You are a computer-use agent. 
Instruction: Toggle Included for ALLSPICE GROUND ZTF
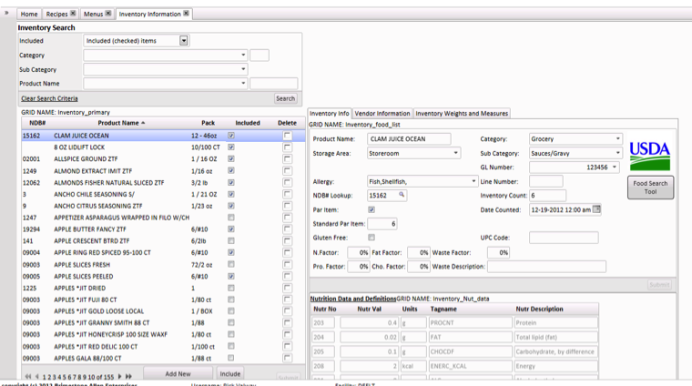[x=231, y=159]
